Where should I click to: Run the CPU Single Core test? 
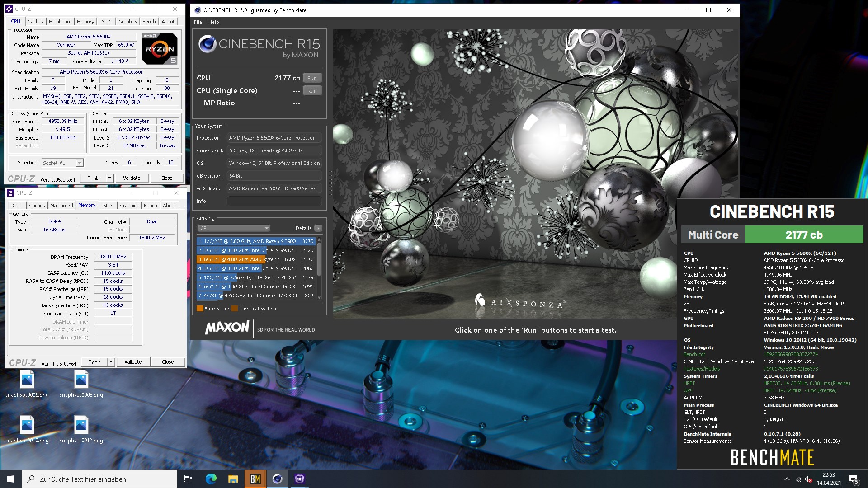[x=312, y=91]
